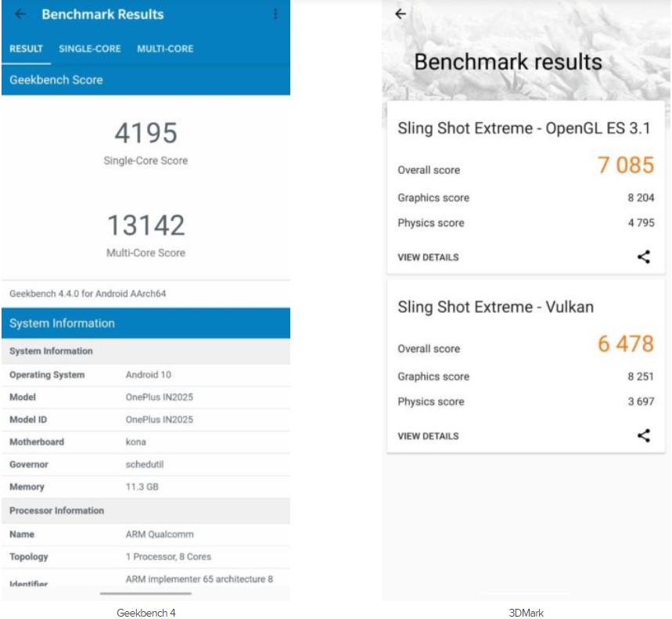
Task: Click the 3DMark Benchmark results heading
Action: (x=508, y=62)
